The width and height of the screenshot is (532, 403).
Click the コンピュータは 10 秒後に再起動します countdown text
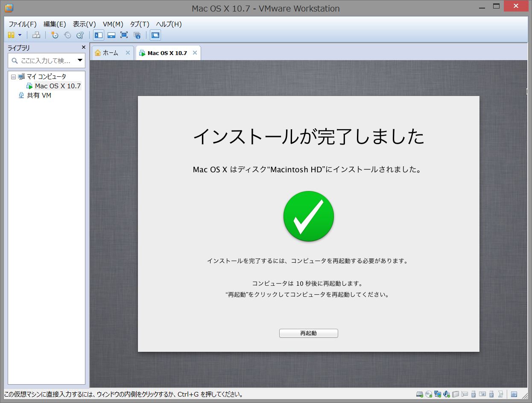point(307,283)
